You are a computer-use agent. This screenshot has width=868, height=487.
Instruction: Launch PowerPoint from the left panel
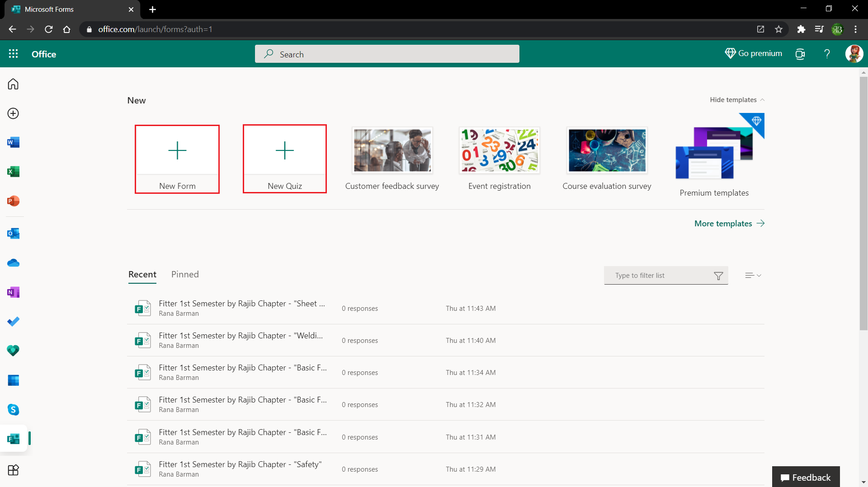click(x=13, y=201)
